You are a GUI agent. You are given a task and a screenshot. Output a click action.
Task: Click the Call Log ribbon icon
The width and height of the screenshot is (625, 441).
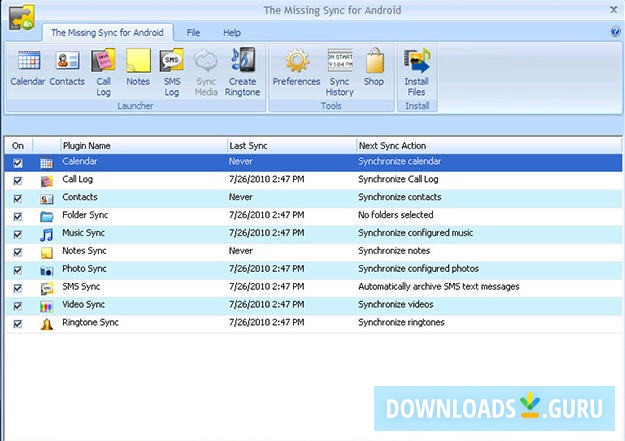pos(103,67)
